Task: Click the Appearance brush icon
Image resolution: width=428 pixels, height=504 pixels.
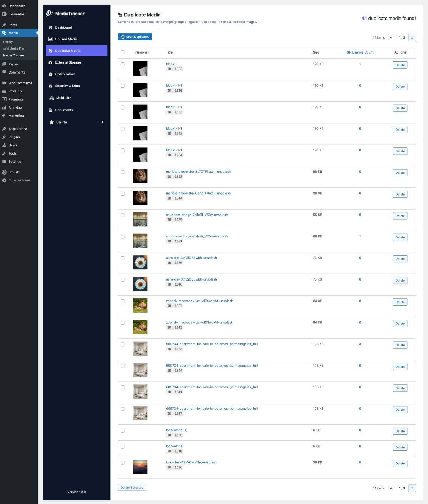Action: point(4,129)
